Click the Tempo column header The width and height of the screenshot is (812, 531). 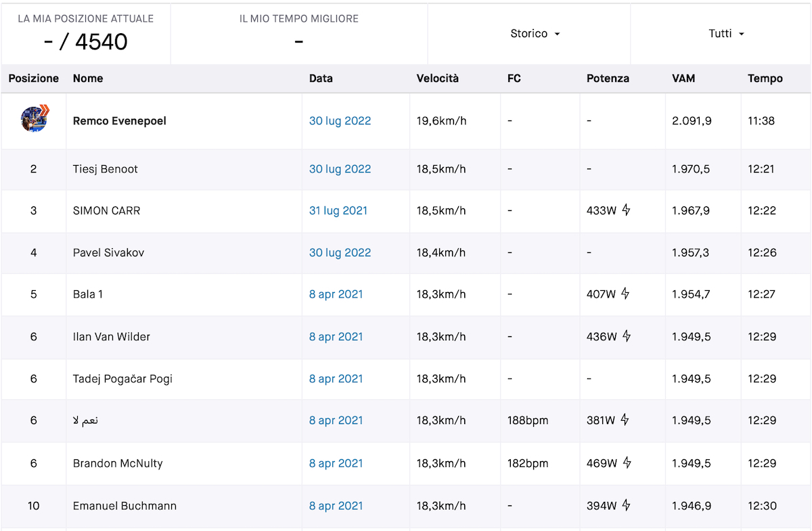click(765, 78)
